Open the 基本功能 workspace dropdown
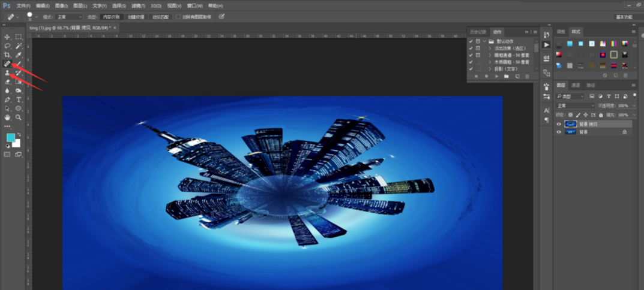Image resolution: width=644 pixels, height=290 pixels. pyautogui.click(x=624, y=17)
